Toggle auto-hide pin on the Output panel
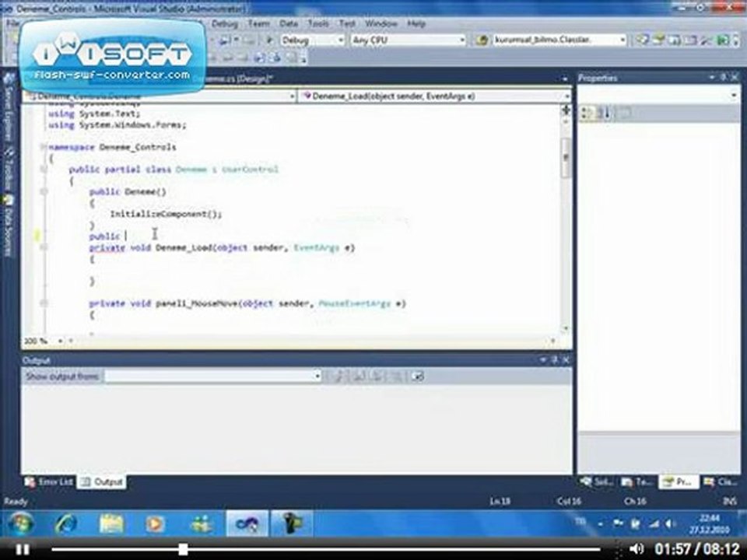This screenshot has height=560, width=747. coord(554,360)
